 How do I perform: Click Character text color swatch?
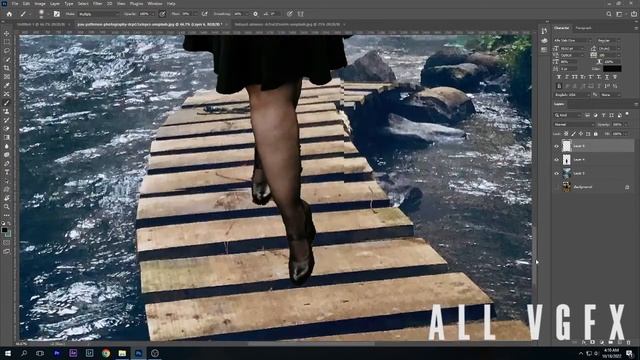tap(612, 69)
